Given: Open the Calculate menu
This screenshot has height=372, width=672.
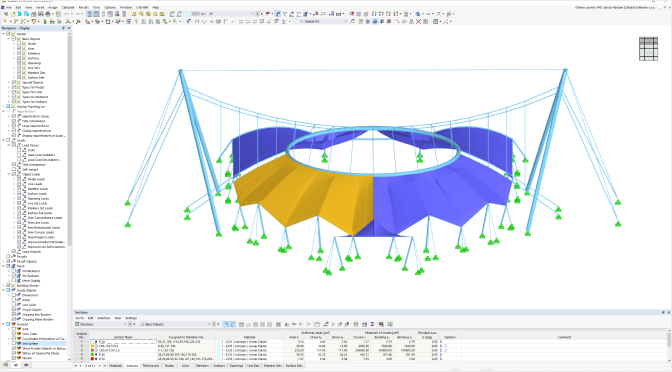Looking at the screenshot, I should 68,7.
